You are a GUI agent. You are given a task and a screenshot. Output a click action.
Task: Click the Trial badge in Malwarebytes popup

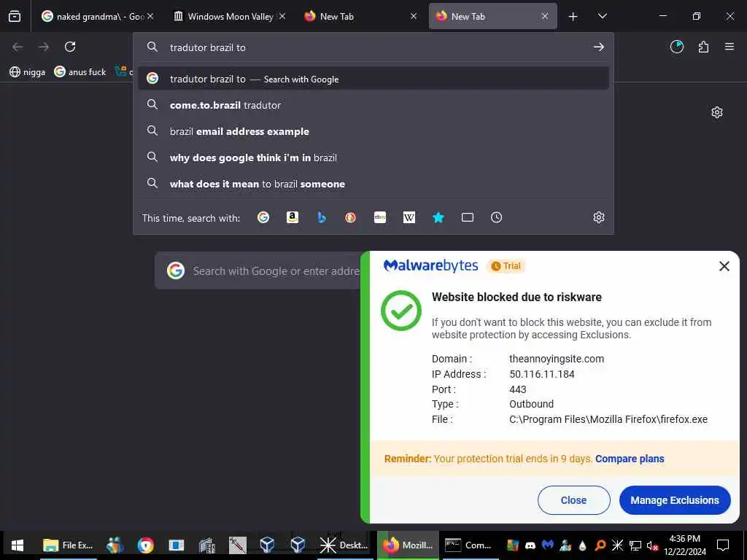point(506,266)
